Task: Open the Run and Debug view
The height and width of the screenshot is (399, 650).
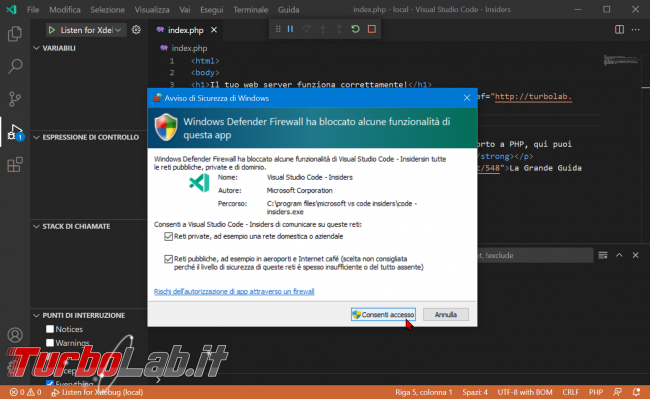Action: (15, 132)
